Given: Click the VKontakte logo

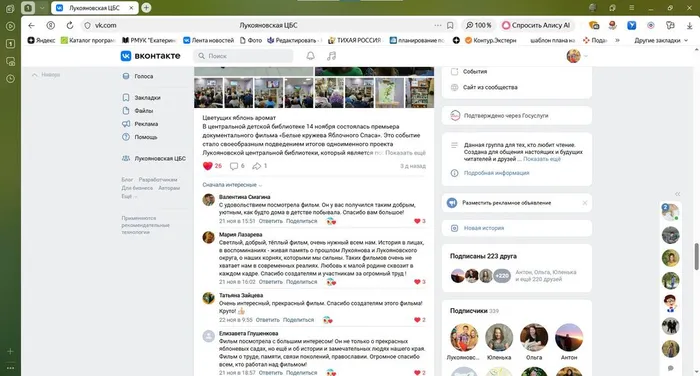Looking at the screenshot, I should [x=150, y=56].
